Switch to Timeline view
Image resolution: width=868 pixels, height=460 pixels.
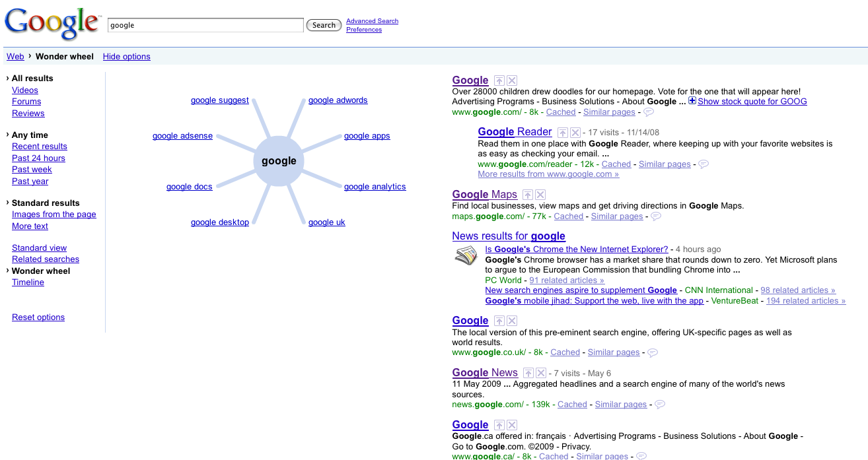28,282
